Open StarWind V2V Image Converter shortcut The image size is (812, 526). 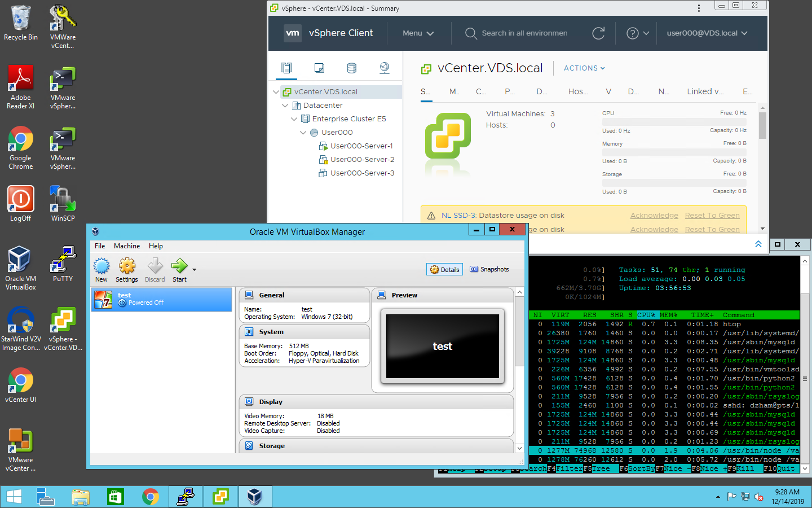(20, 328)
